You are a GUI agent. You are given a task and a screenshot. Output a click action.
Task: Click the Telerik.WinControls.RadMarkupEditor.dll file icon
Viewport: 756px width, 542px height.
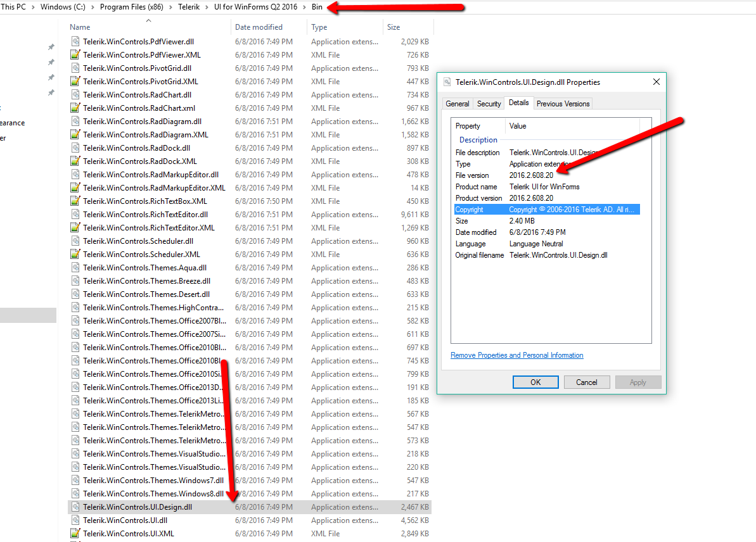(x=75, y=174)
